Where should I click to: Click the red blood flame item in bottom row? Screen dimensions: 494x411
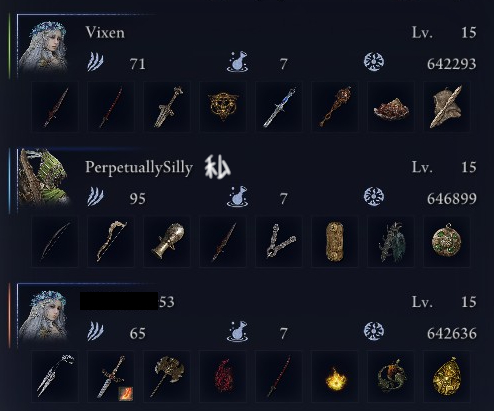click(223, 377)
